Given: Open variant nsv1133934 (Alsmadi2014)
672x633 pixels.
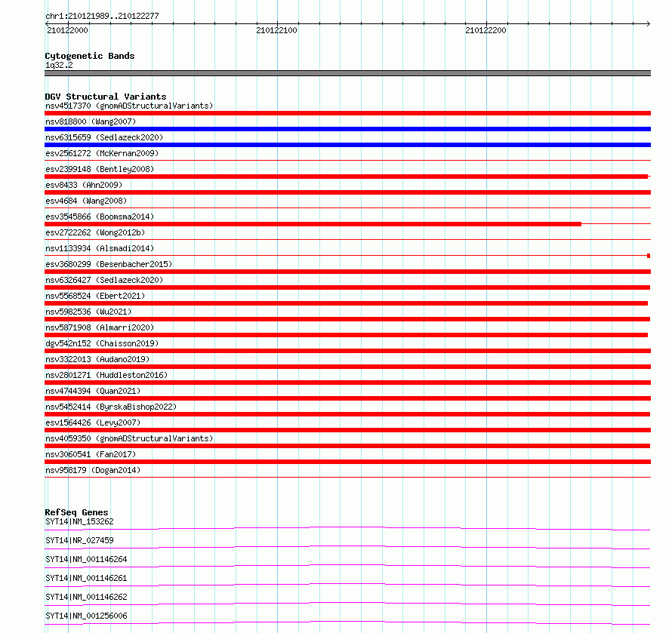Looking at the screenshot, I should point(100,248).
